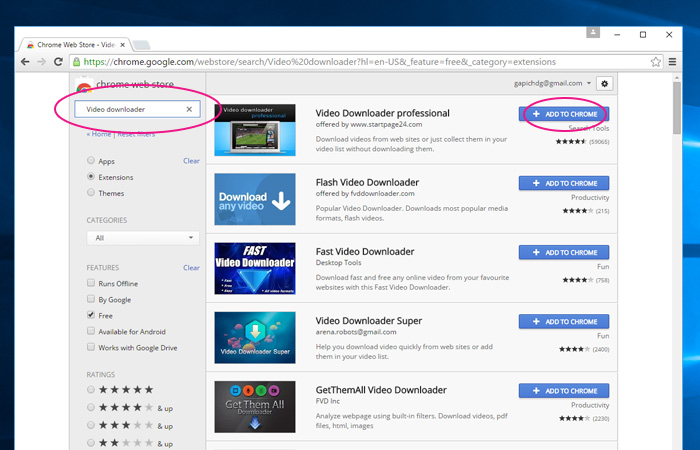Enable By Google filter
This screenshot has width=700, height=450.
pos(91,299)
